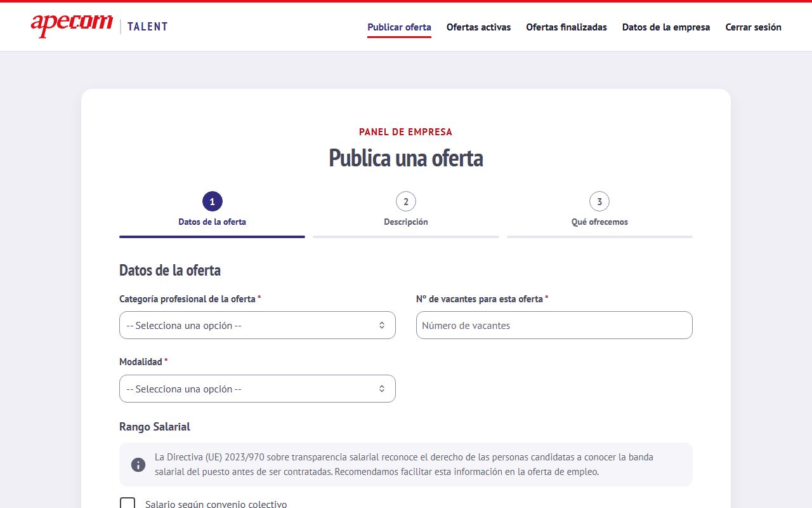Click the apecom Talent logo
Viewport: 812px width, 508px height.
(x=100, y=26)
